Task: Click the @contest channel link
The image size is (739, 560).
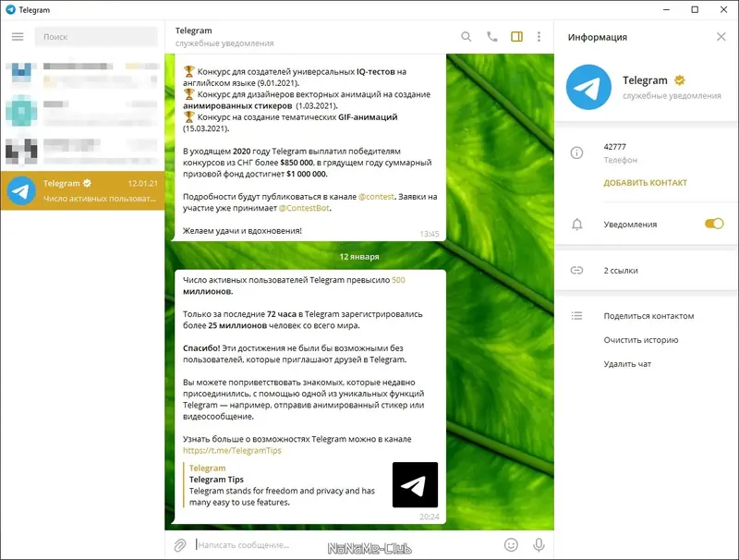Action: (376, 197)
